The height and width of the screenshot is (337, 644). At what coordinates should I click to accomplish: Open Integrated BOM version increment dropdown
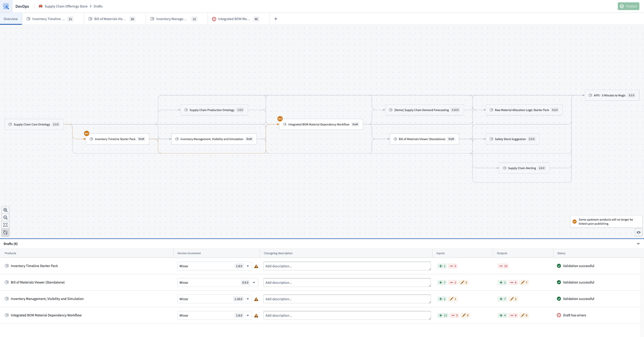coord(214,315)
